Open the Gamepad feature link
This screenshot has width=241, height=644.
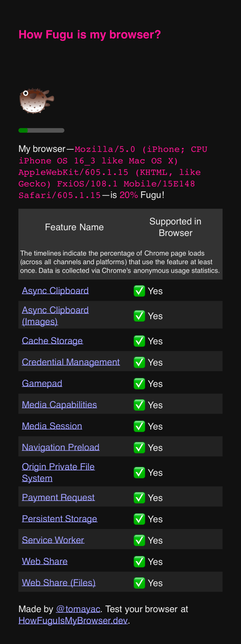42,383
